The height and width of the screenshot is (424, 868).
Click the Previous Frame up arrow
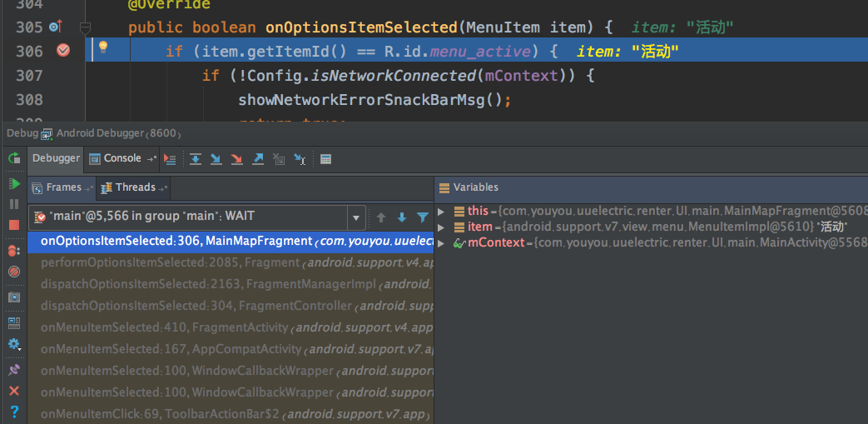coord(381,217)
